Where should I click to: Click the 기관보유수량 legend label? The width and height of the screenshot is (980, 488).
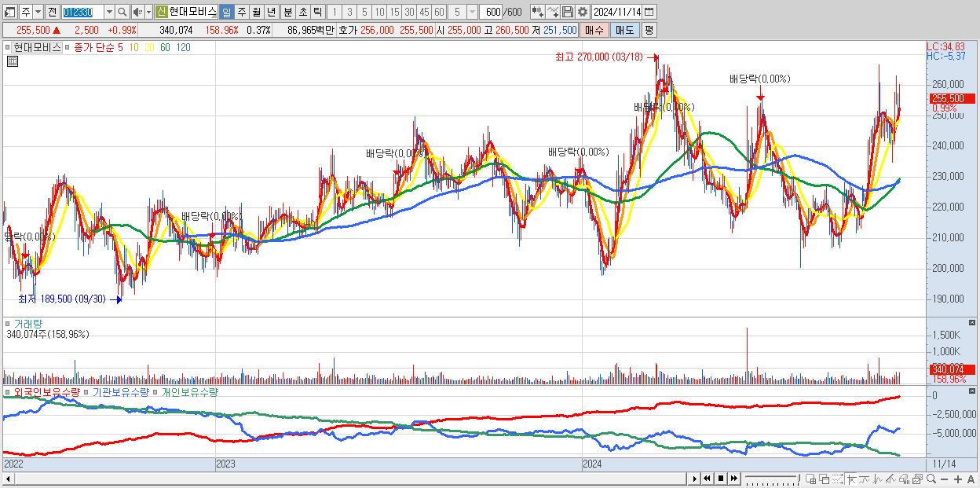click(120, 391)
